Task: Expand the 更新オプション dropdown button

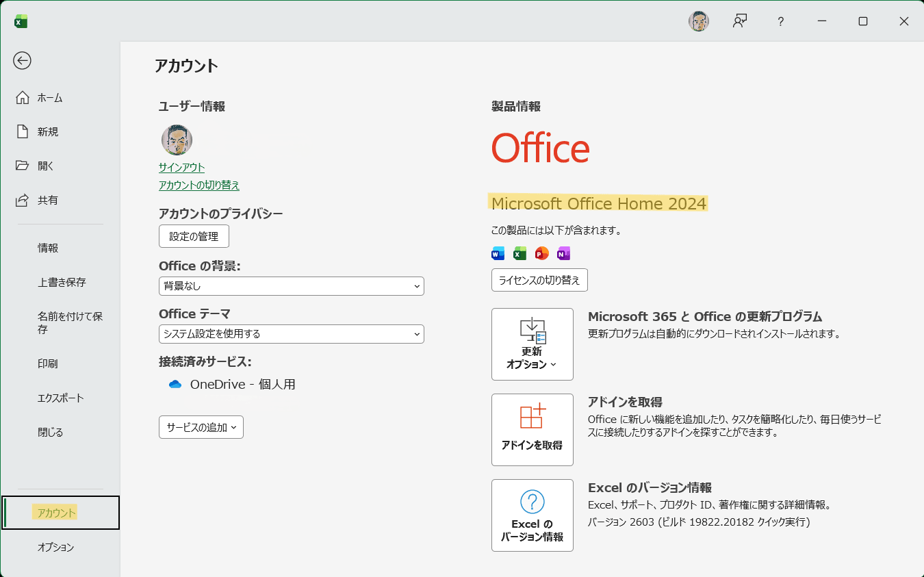Action: pyautogui.click(x=532, y=344)
